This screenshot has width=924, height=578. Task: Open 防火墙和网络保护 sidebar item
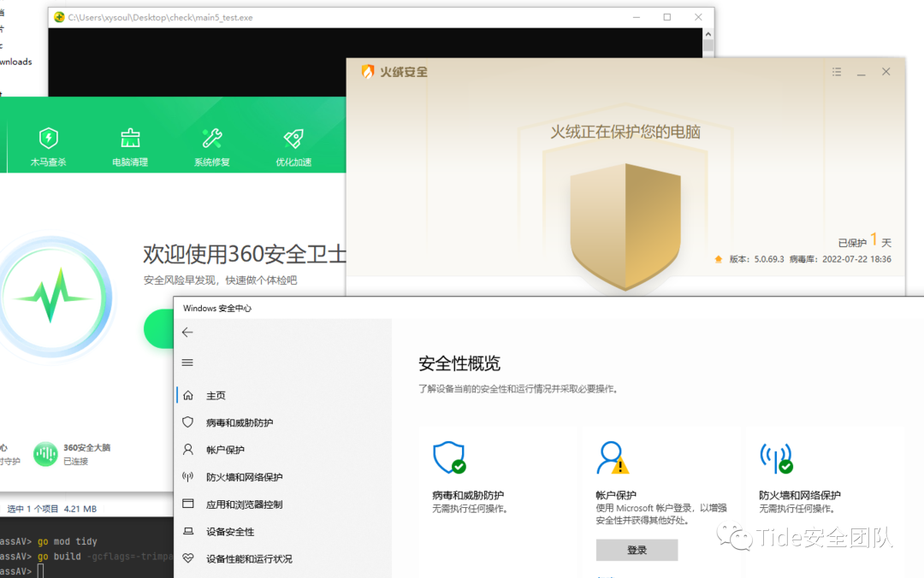[x=284, y=476]
